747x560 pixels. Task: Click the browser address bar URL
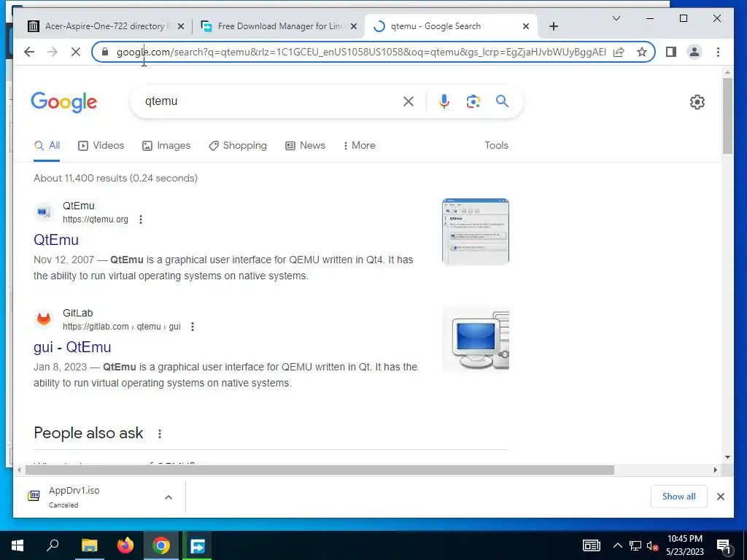click(361, 52)
